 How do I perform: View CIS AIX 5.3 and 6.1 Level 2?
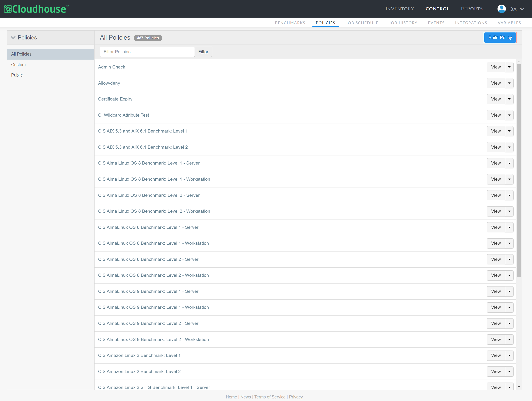click(496, 147)
